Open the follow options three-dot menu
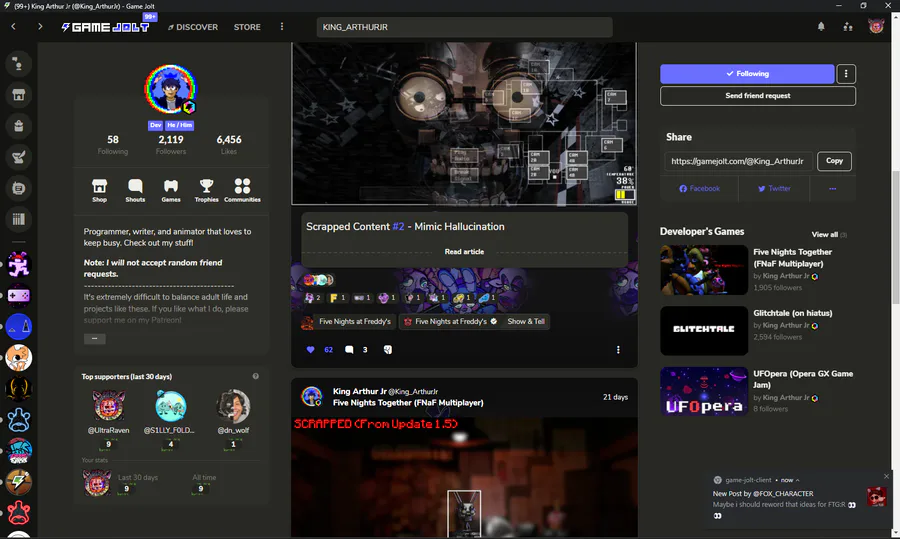Screen dimensions: 900x539 click(846, 73)
